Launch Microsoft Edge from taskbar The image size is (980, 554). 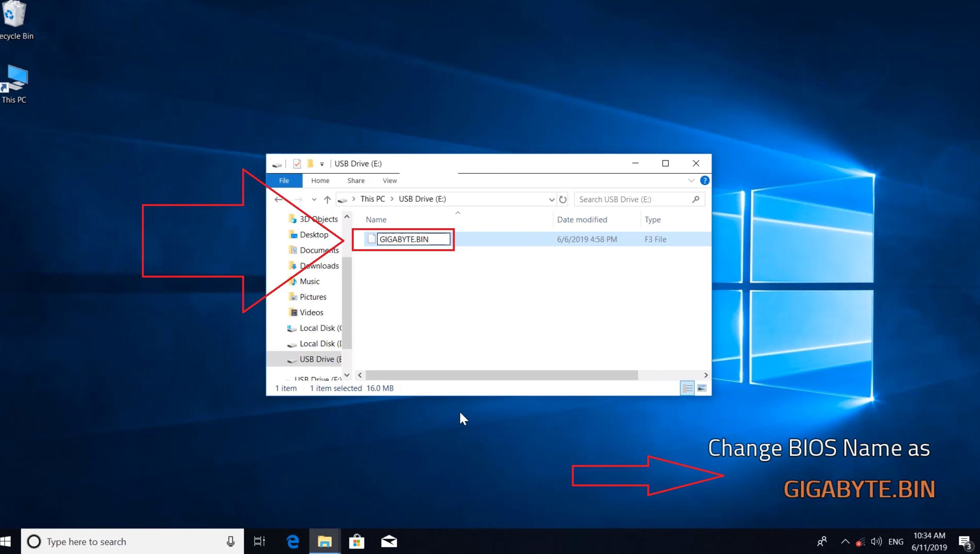(x=292, y=541)
